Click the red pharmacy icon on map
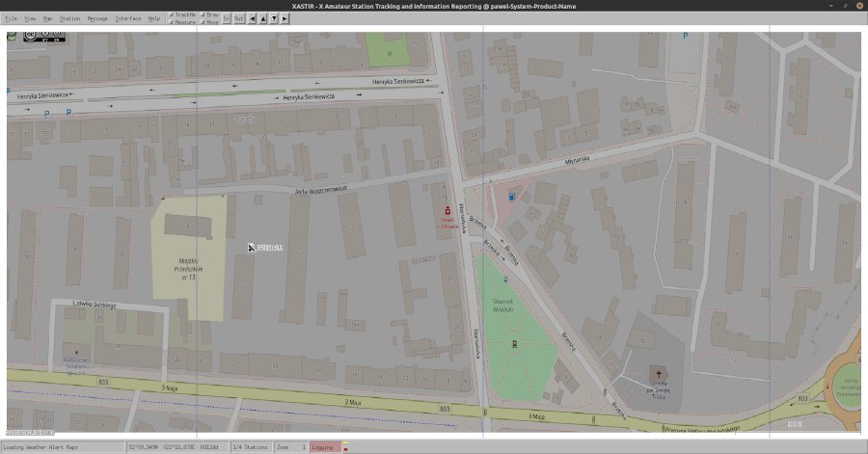 pyautogui.click(x=448, y=211)
